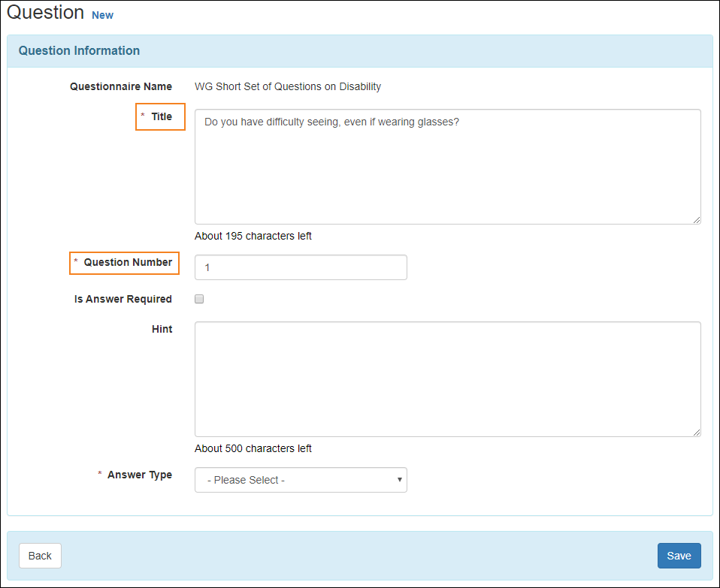Tick the Is Answer Required checkbox
Screen dimensions: 720x588
coord(199,299)
